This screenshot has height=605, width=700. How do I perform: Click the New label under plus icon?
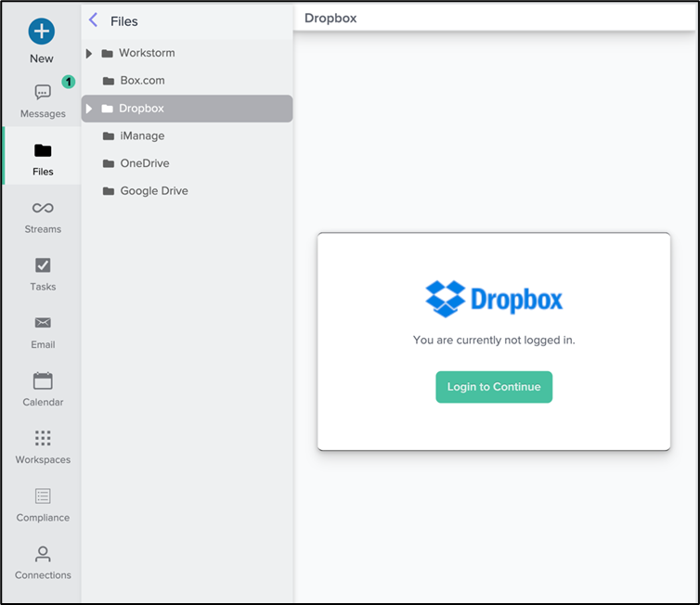pyautogui.click(x=42, y=58)
